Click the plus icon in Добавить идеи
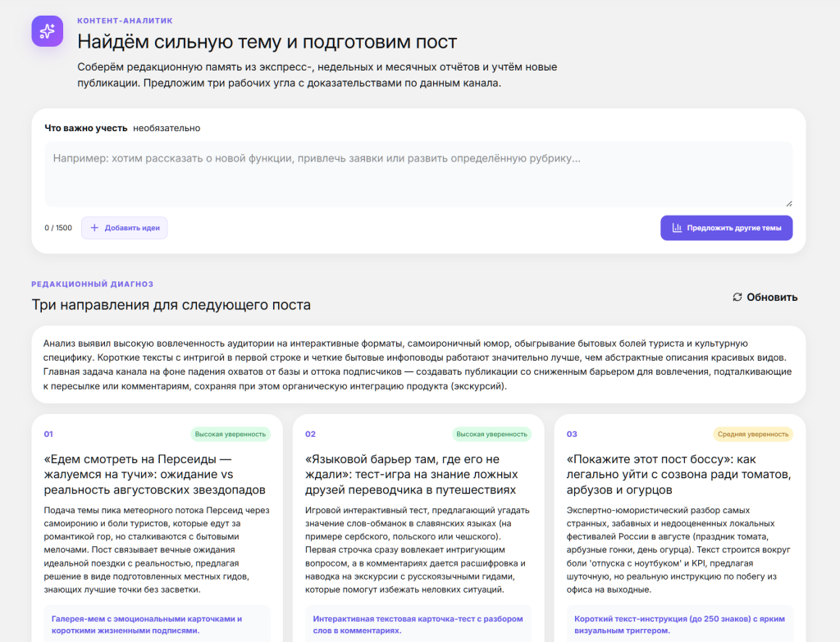Image resolution: width=840 pixels, height=642 pixels. pyautogui.click(x=94, y=228)
